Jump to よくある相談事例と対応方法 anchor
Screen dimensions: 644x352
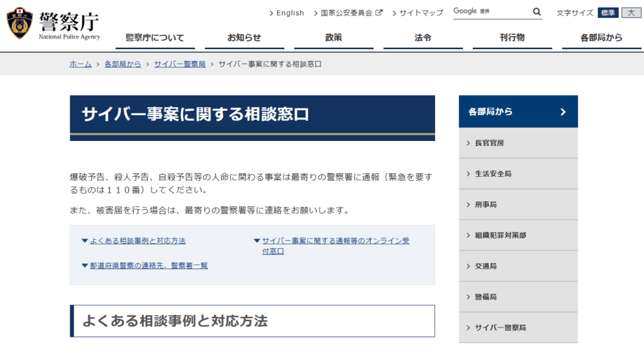point(137,241)
